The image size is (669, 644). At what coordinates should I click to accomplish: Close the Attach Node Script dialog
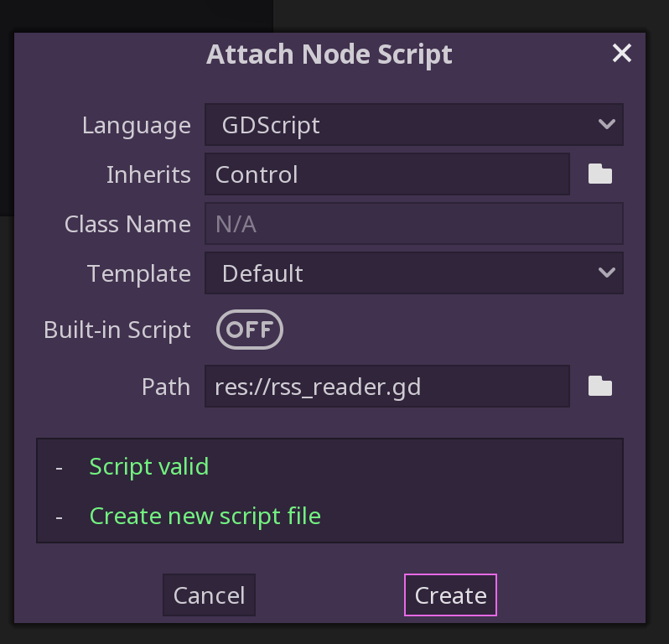tap(622, 54)
